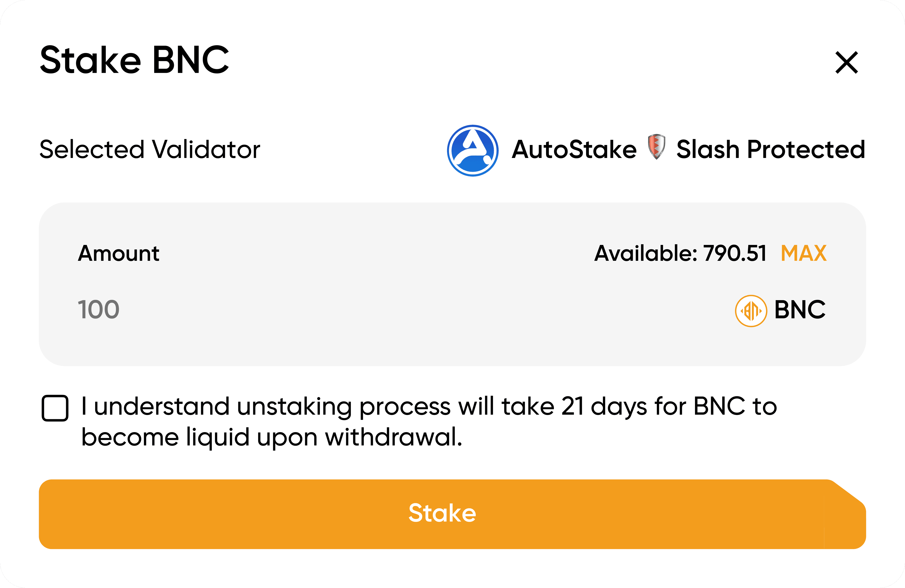
Task: Click the 'I understand unstaking process' text
Action: click(266, 406)
